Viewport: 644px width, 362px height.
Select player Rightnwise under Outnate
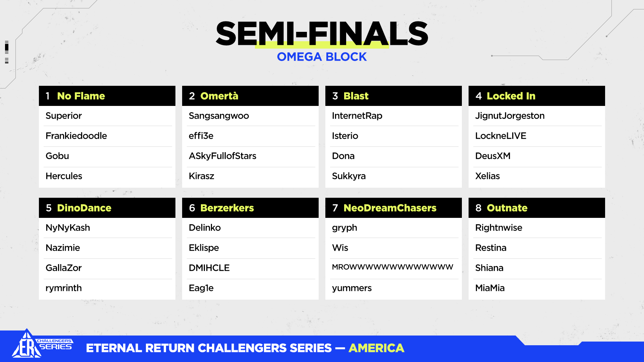coord(498,228)
